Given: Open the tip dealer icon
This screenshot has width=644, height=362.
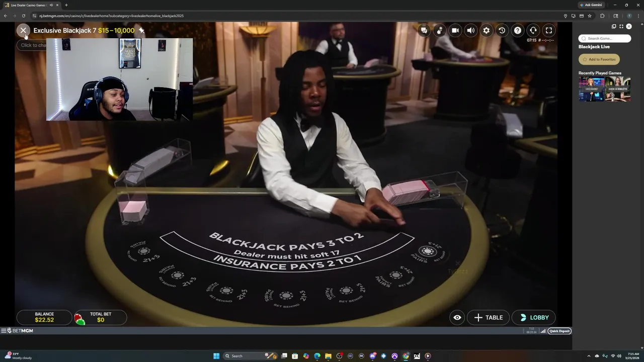Looking at the screenshot, I should 440,30.
